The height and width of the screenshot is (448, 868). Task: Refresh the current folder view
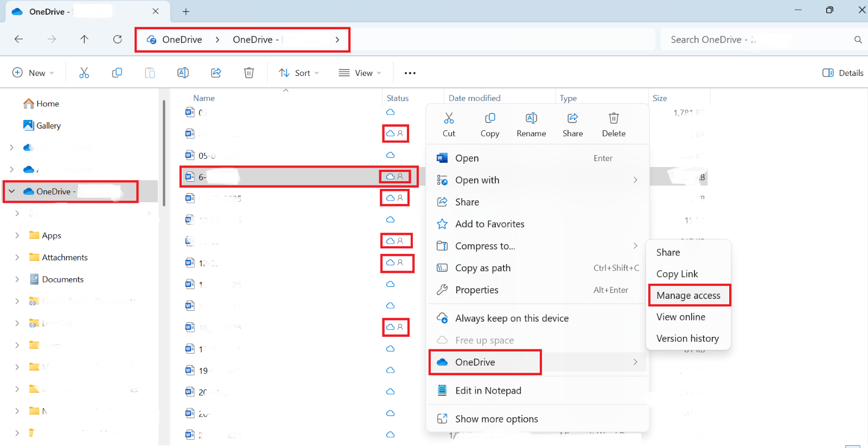[117, 39]
